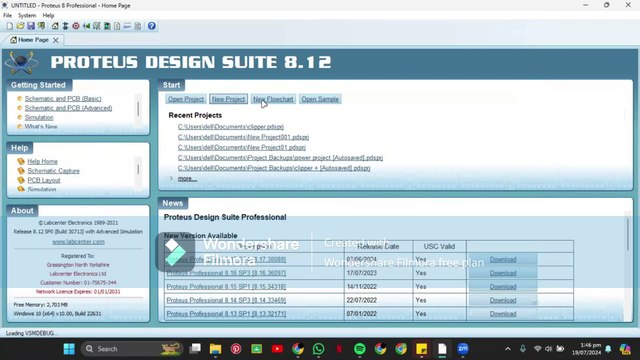
Task: Open WhatsApp from the taskbar
Action: (x=318, y=349)
